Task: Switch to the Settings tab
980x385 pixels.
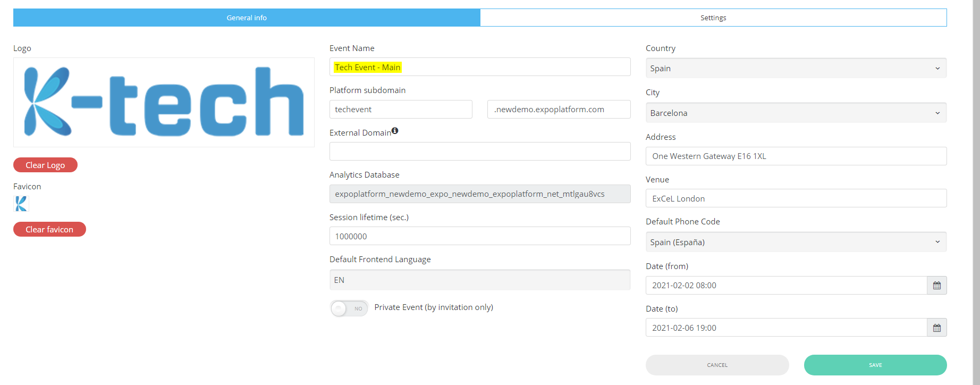Action: point(713,18)
